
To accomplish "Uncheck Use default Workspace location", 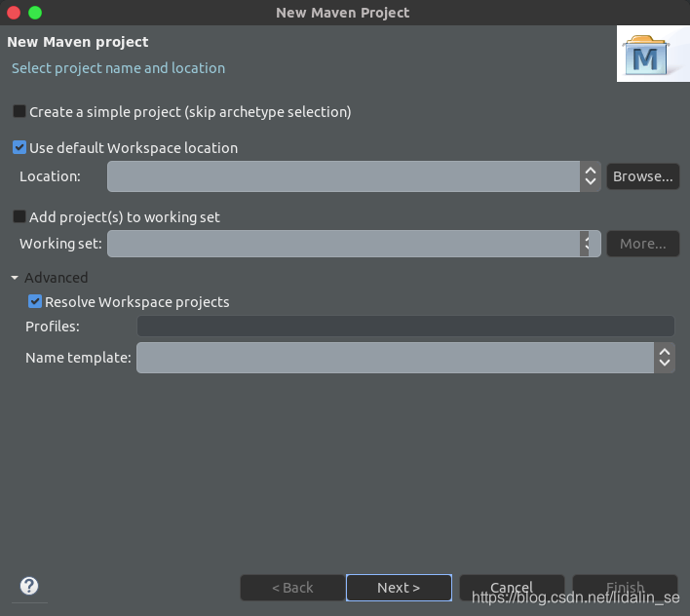I will coord(19,147).
